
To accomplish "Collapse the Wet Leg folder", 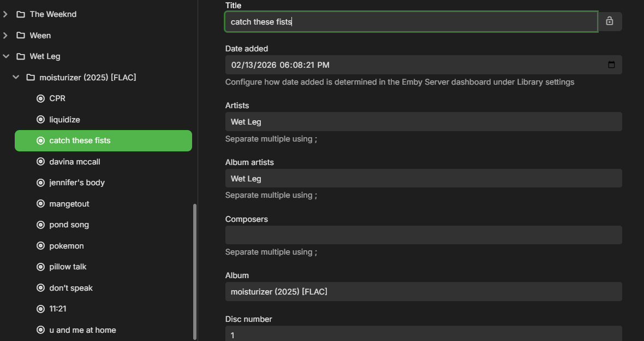I will click(6, 56).
